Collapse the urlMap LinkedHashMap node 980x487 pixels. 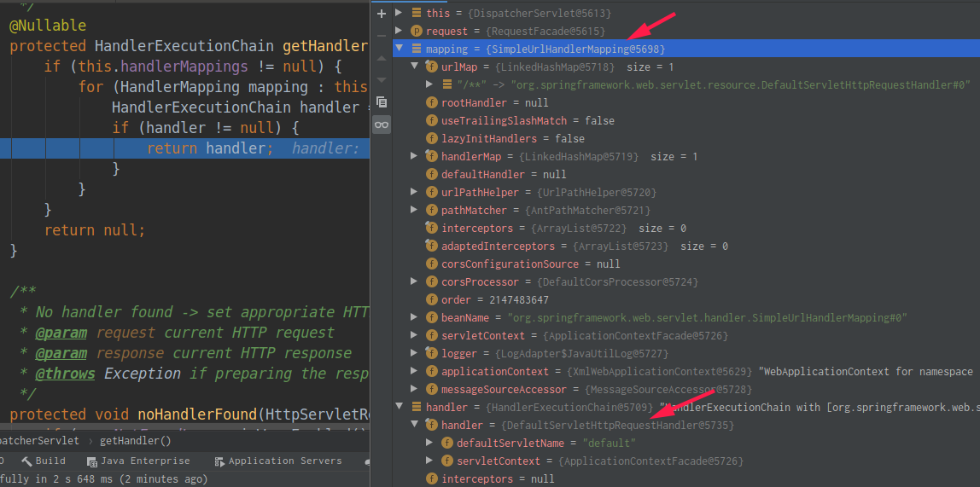[x=414, y=67]
